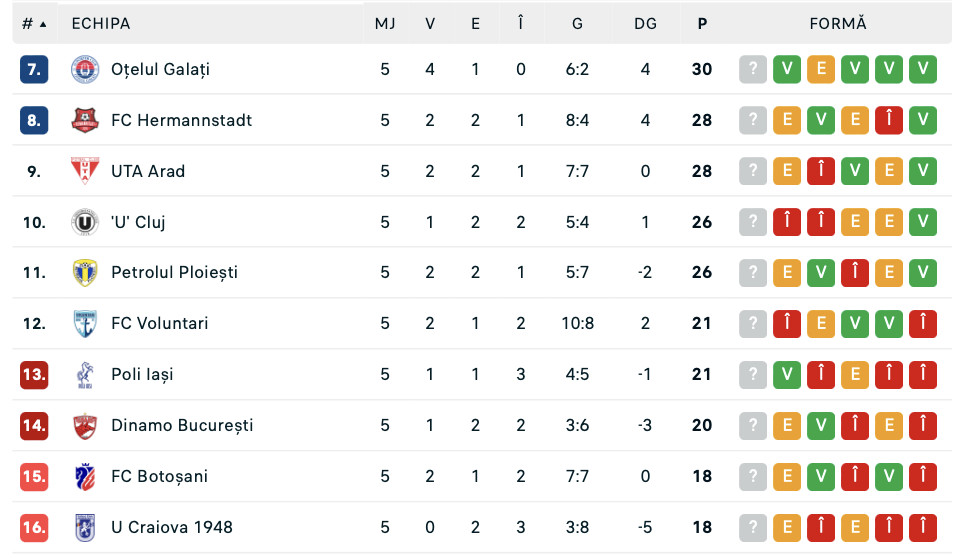Open the Oțelul Galați team name link
960x558 pixels.
[160, 70]
